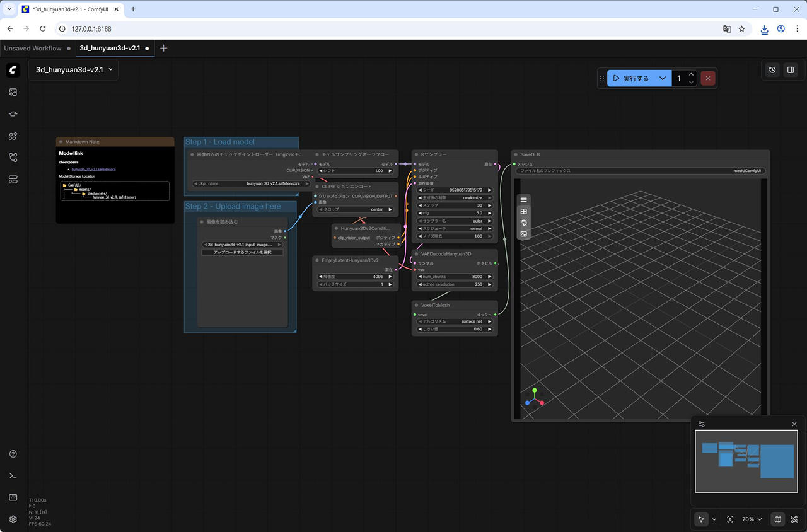The height and width of the screenshot is (532, 807).
Task: Add a new workflow tab with plus
Action: point(164,48)
